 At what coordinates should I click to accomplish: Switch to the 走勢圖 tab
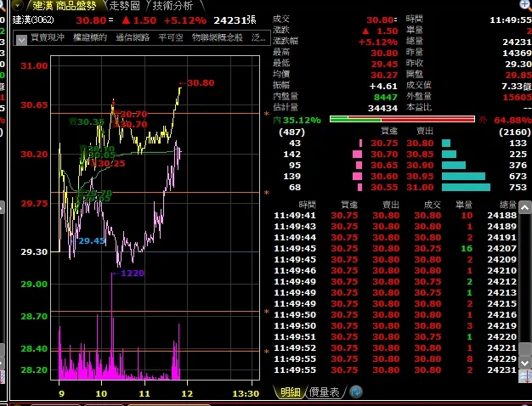pyautogui.click(x=125, y=5)
